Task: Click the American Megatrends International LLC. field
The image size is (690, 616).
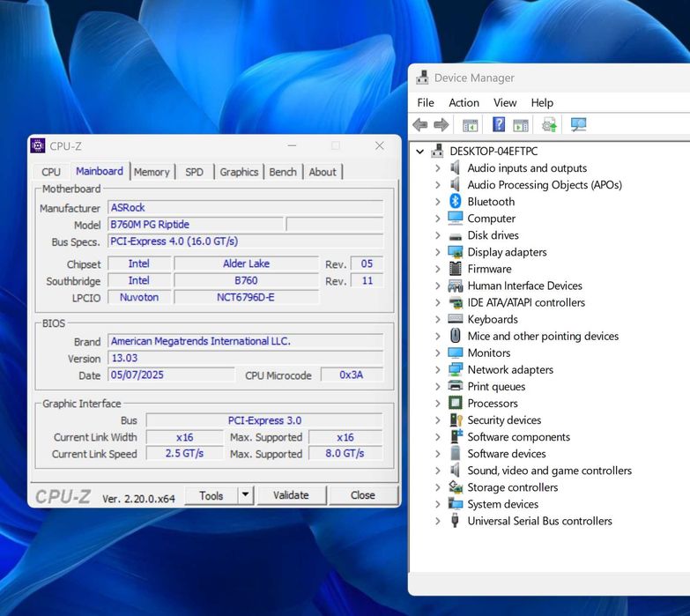Action: (246, 341)
